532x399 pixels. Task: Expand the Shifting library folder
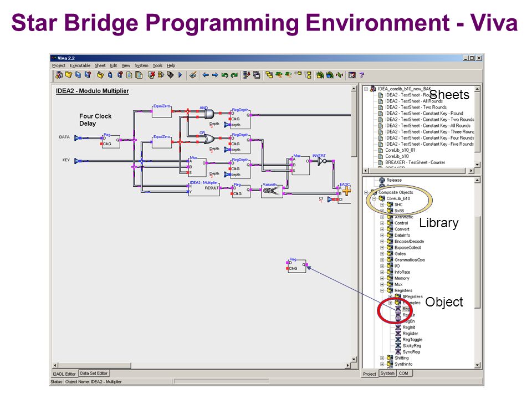pos(382,358)
